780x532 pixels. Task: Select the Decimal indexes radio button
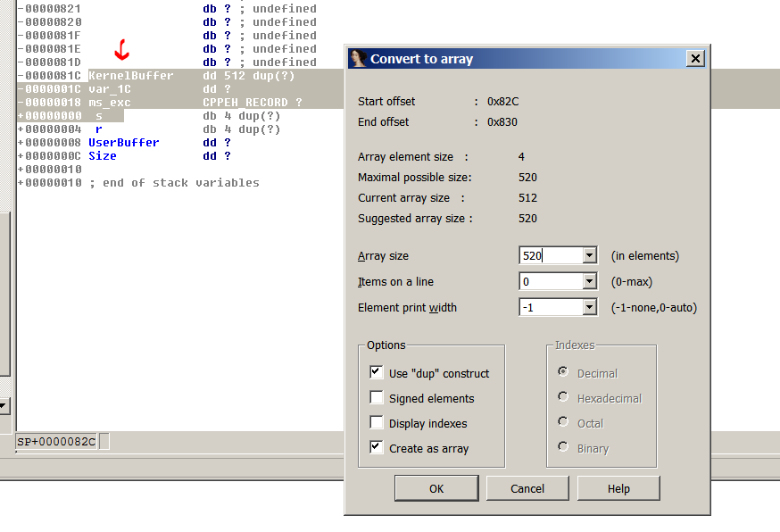pyautogui.click(x=563, y=372)
